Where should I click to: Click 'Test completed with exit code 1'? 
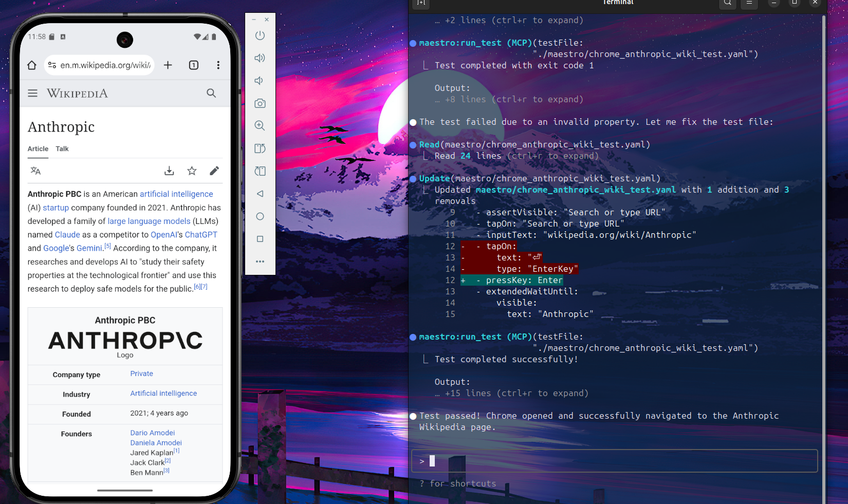pos(514,65)
